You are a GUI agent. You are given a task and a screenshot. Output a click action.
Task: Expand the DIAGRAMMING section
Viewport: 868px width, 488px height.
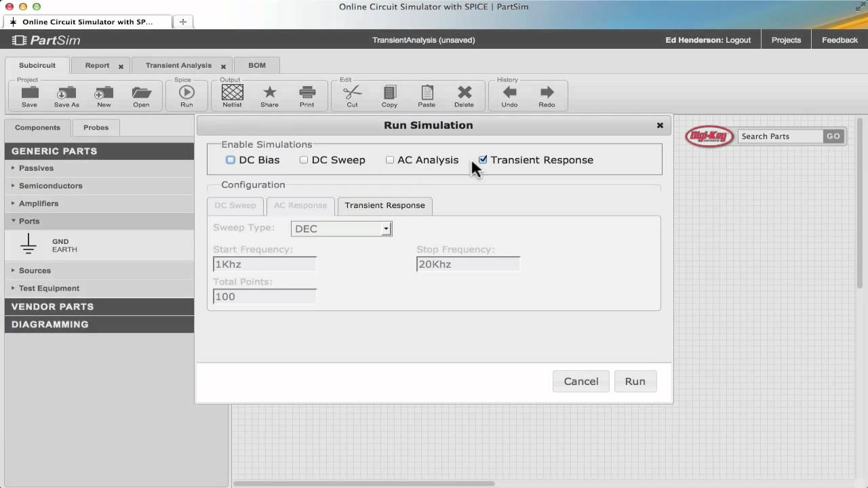coord(99,324)
